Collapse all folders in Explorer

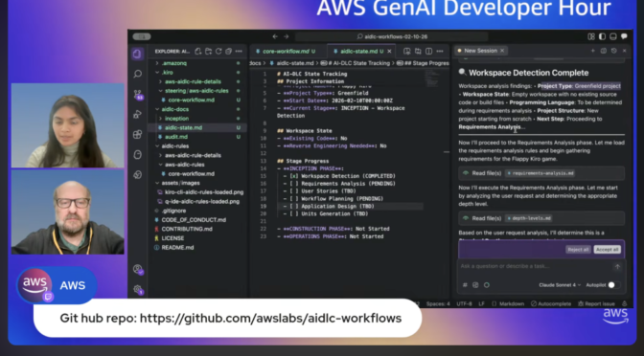[228, 52]
